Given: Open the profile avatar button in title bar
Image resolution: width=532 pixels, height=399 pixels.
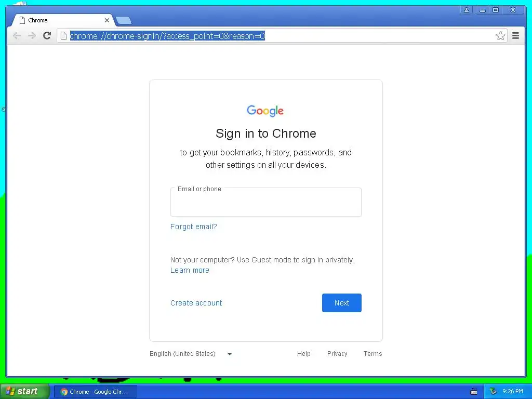Looking at the screenshot, I should click(467, 10).
